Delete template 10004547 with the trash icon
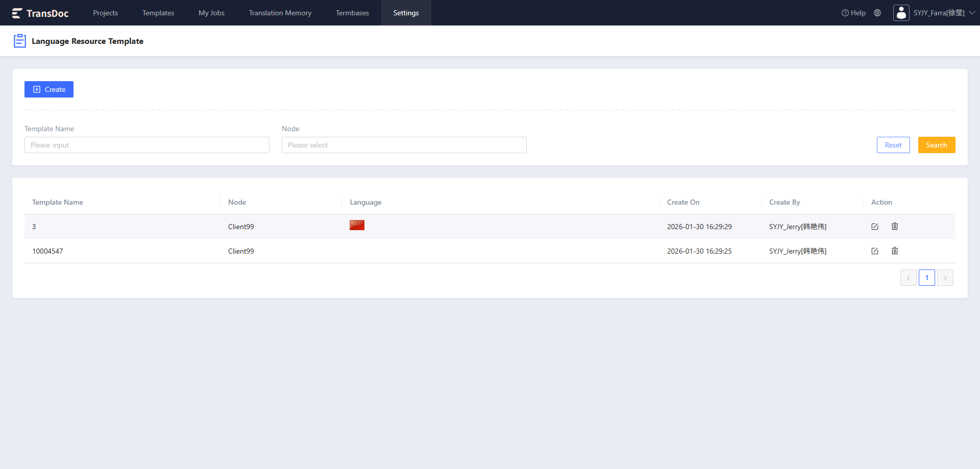Image resolution: width=980 pixels, height=469 pixels. click(x=895, y=251)
